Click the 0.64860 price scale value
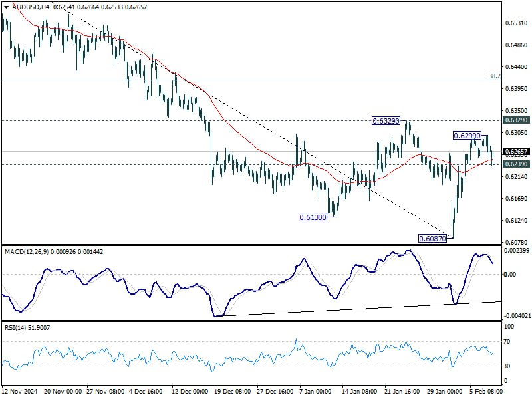Screen dimensions: 532x399 click(x=517, y=45)
